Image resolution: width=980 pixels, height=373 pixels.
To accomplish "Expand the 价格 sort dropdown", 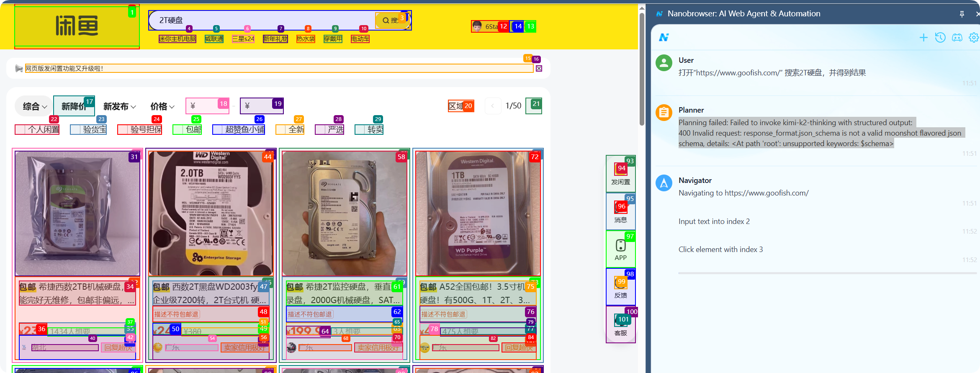I will point(162,106).
